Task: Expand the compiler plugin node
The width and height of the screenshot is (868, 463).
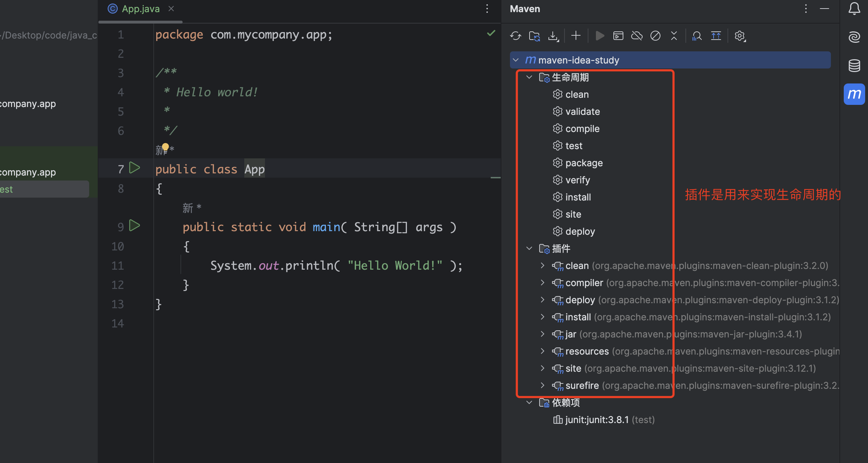Action: click(x=542, y=283)
